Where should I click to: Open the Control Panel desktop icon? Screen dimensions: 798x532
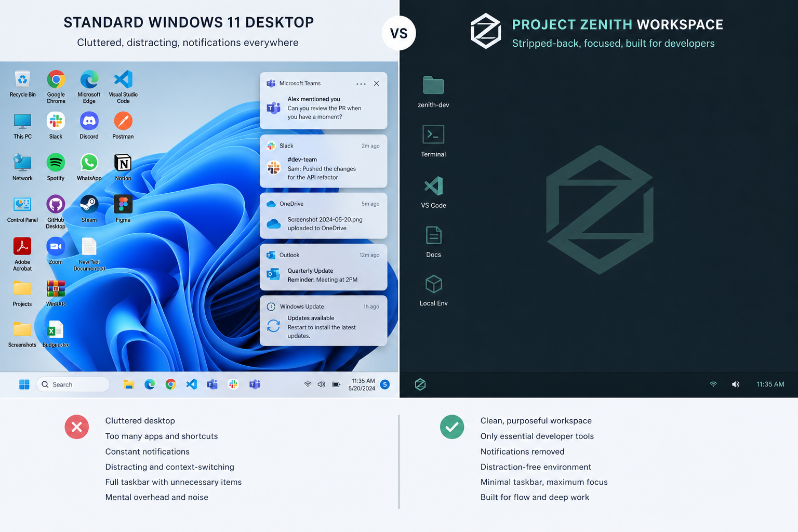tap(22, 204)
